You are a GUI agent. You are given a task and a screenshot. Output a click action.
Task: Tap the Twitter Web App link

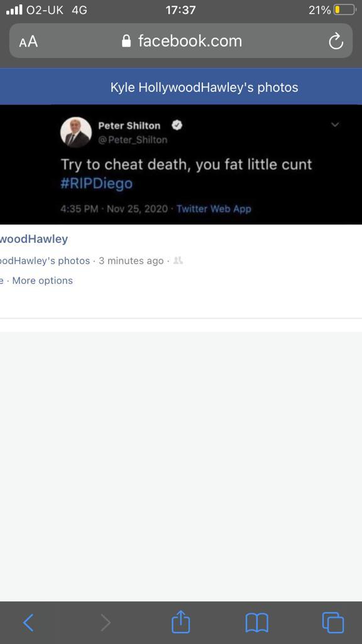[x=214, y=209]
